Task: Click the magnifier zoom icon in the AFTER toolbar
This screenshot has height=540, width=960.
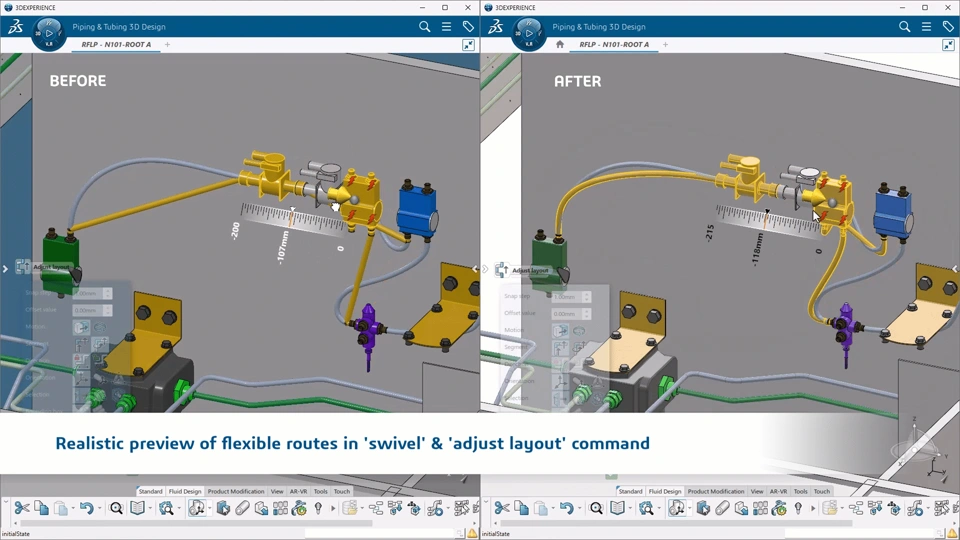Action: click(x=596, y=508)
